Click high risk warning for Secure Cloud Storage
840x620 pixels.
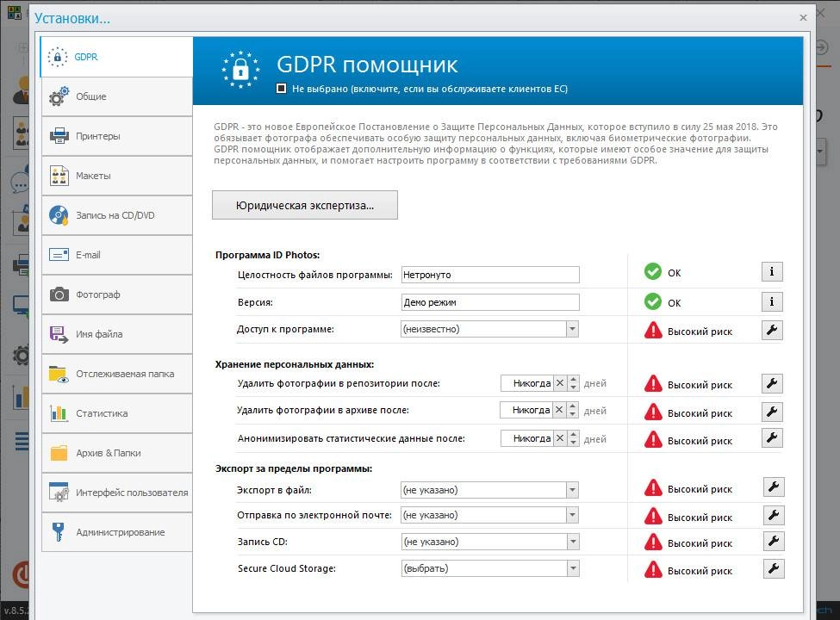pos(653,569)
